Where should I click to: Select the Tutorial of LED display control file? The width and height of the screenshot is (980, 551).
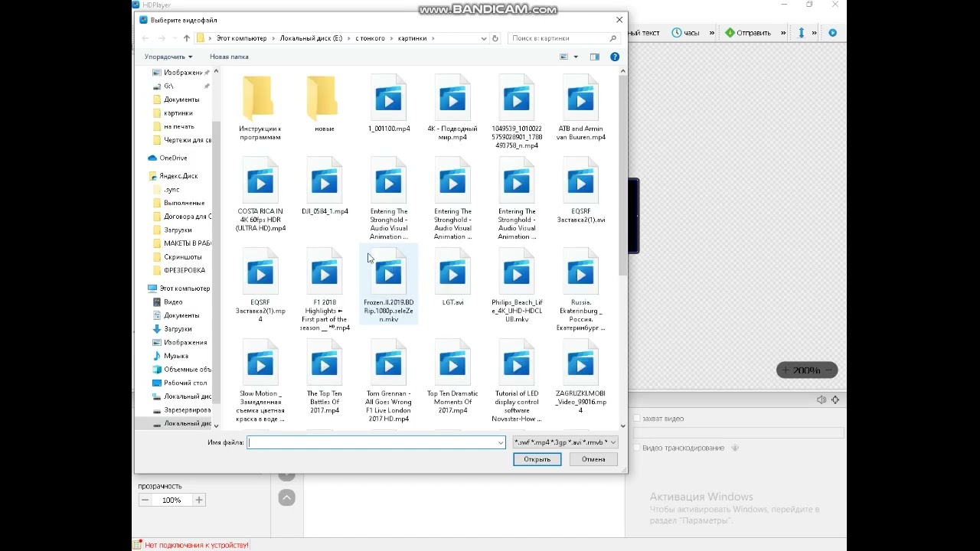(x=517, y=381)
